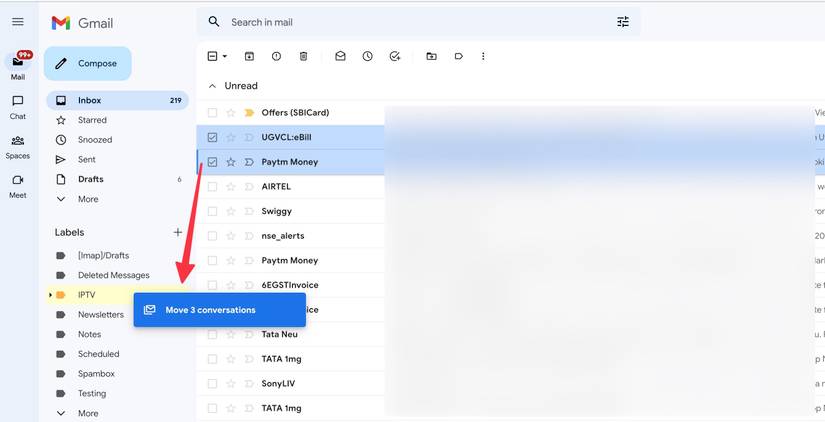
Task: Click the Move to folder icon
Action: 431,56
